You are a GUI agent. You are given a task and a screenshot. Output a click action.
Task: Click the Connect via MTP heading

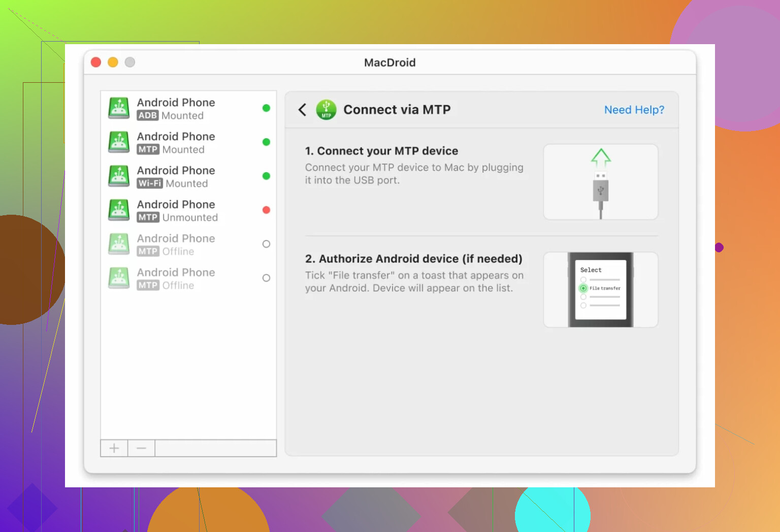click(397, 110)
